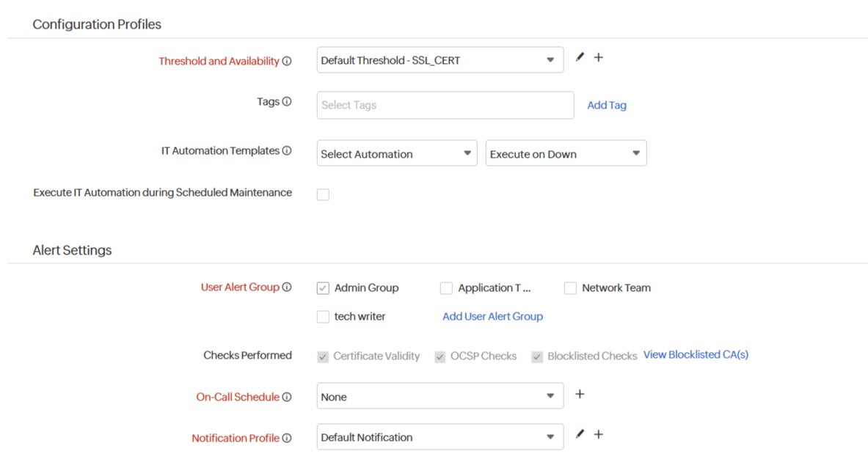Add new threshold profile with plus icon
The height and width of the screenshot is (465, 868).
pos(599,57)
